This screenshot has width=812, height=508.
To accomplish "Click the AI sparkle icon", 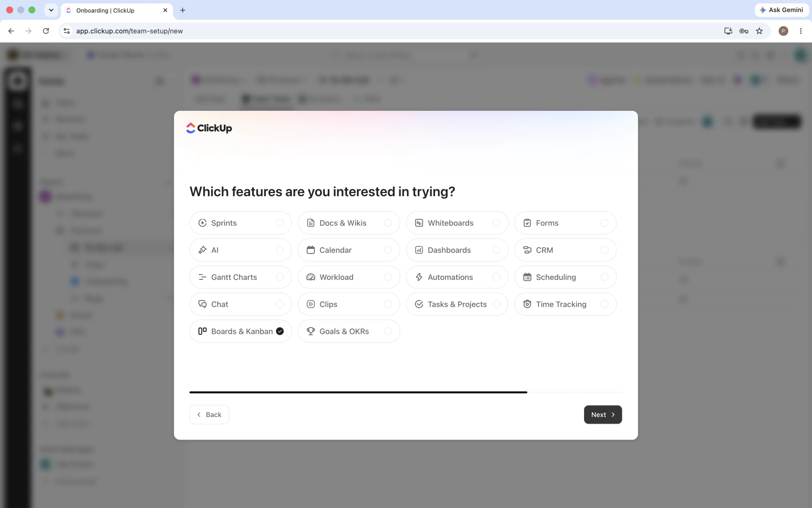I will (x=202, y=250).
